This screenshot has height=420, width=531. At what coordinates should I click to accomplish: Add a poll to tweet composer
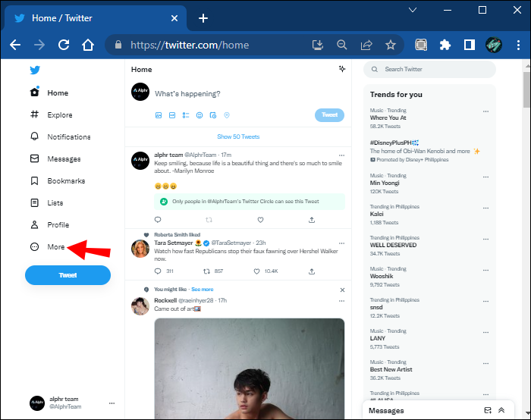(186, 115)
